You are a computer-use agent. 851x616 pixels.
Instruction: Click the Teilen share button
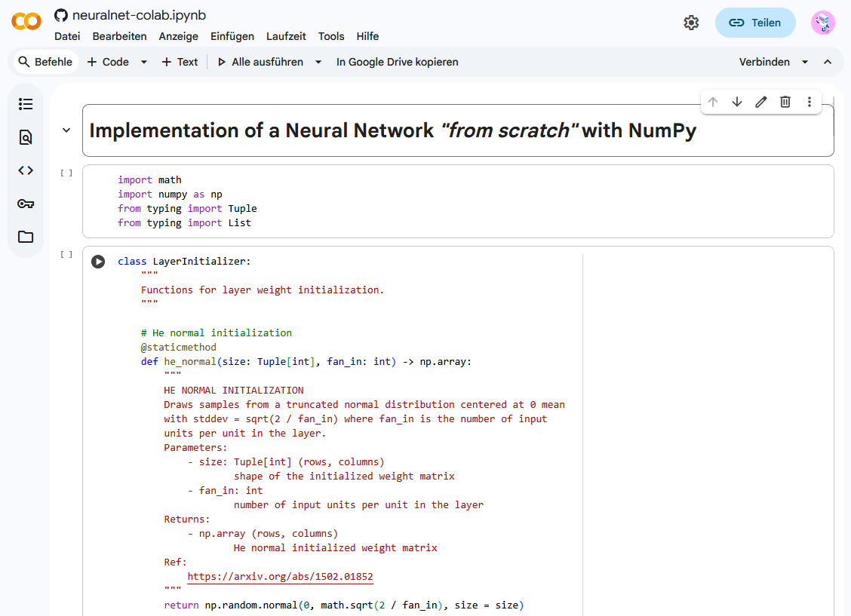[755, 23]
